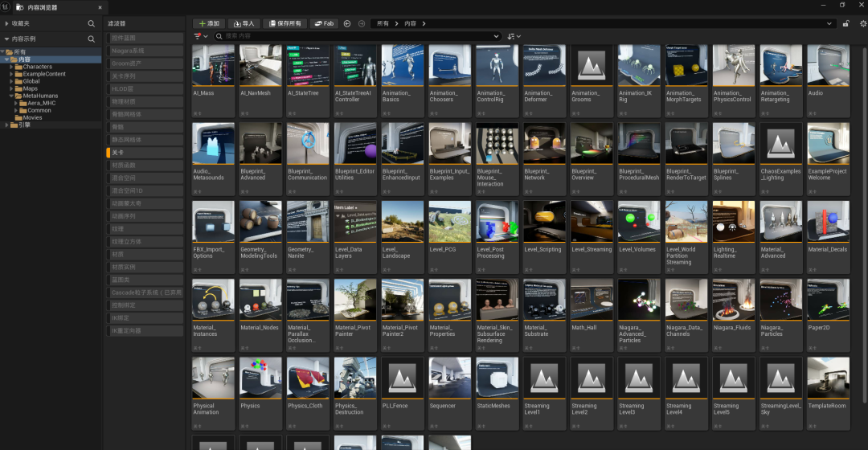Expand the Maps folder
The image size is (868, 450).
click(x=11, y=88)
